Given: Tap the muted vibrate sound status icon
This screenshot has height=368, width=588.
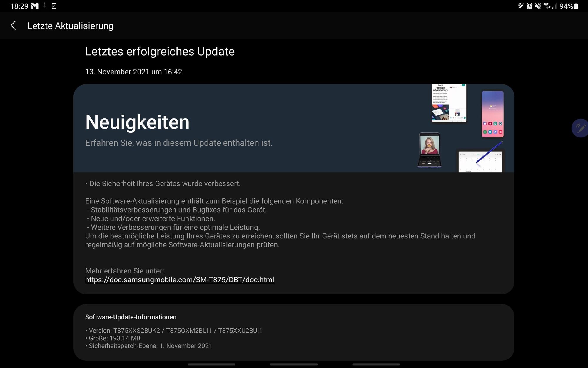Looking at the screenshot, I should (x=538, y=6).
